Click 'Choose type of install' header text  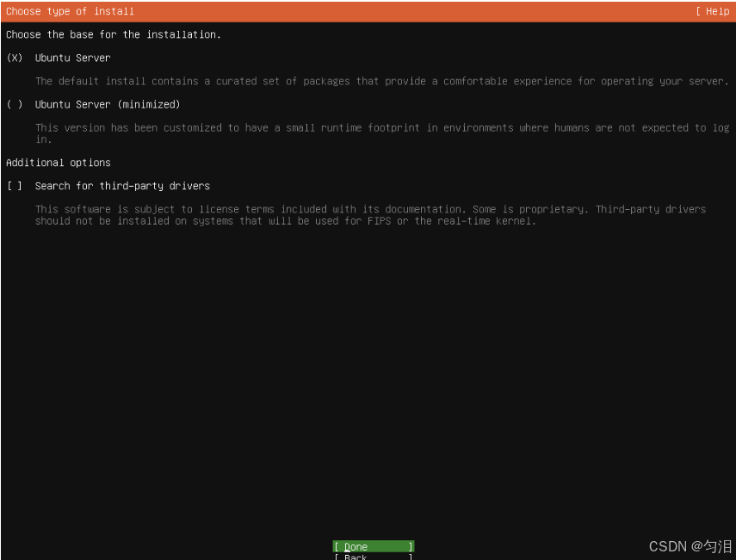click(70, 11)
